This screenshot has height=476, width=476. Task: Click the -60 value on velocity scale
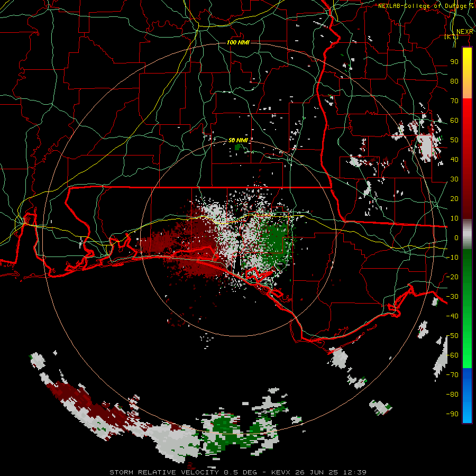pos(452,355)
